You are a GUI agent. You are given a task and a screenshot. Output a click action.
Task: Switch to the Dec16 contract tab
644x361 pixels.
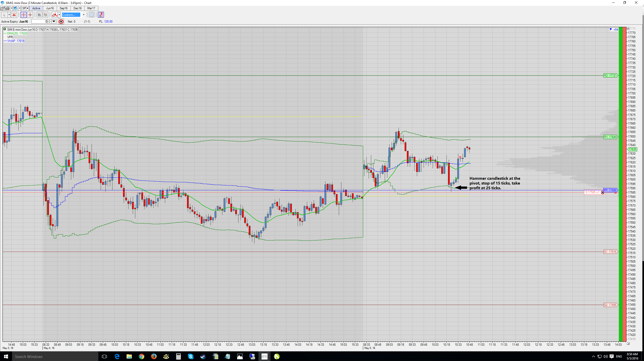[x=77, y=8]
